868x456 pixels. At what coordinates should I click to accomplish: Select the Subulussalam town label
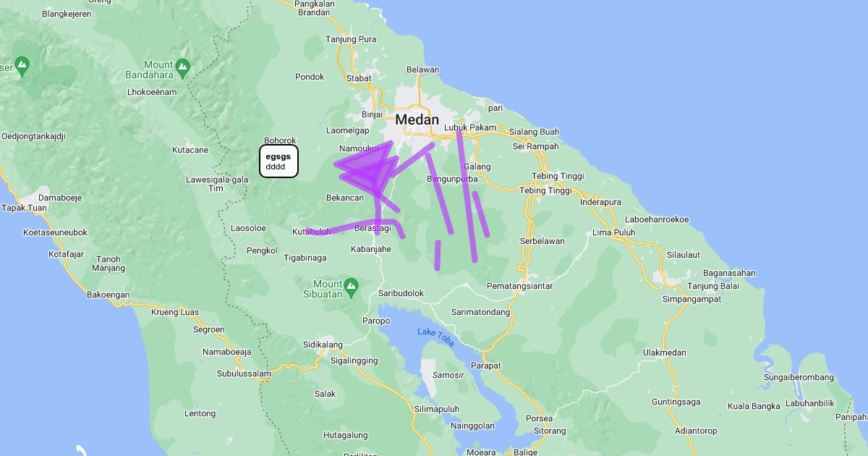coord(244,374)
